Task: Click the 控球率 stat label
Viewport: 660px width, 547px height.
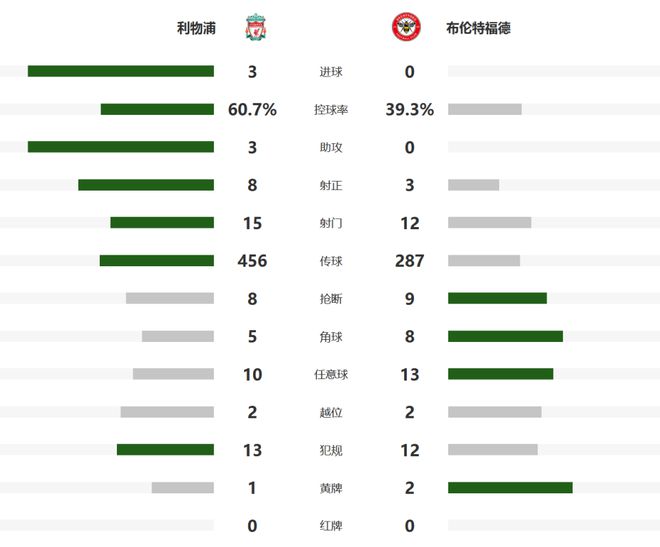Action: coord(330,110)
